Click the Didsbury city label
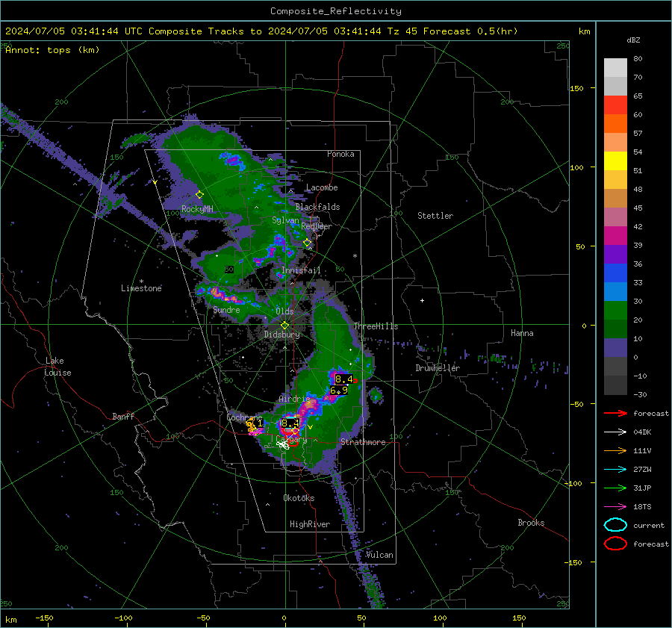 [282, 335]
